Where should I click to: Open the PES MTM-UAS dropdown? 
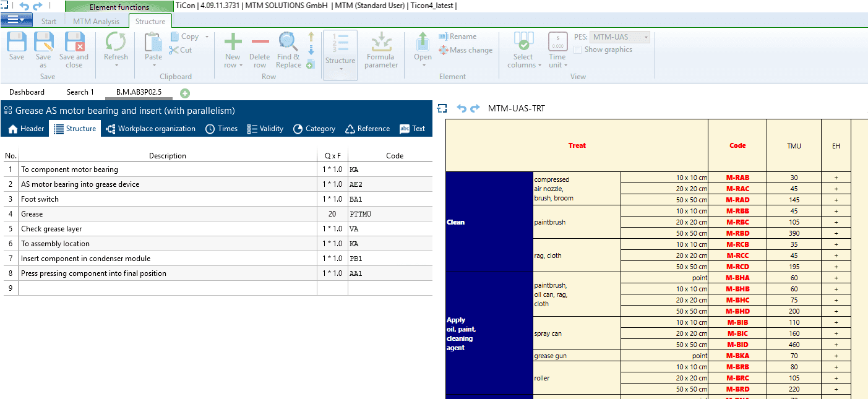(621, 37)
